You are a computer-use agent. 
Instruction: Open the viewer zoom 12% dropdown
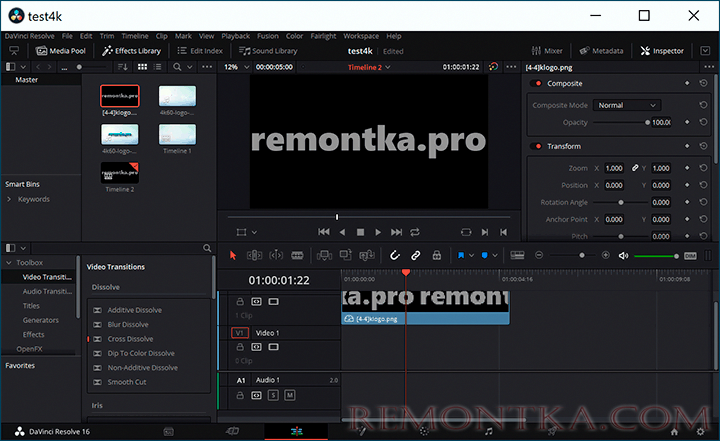click(236, 67)
